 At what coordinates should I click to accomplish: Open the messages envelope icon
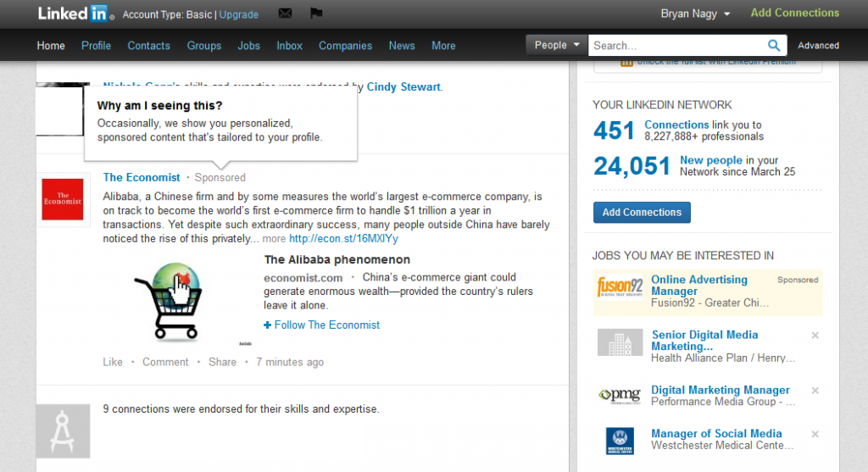pos(285,14)
